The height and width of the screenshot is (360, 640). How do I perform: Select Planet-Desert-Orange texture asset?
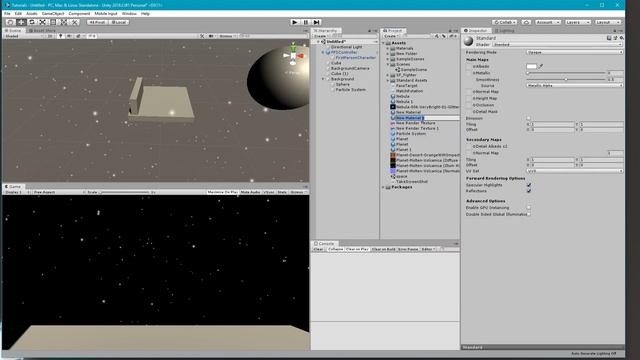click(x=424, y=155)
